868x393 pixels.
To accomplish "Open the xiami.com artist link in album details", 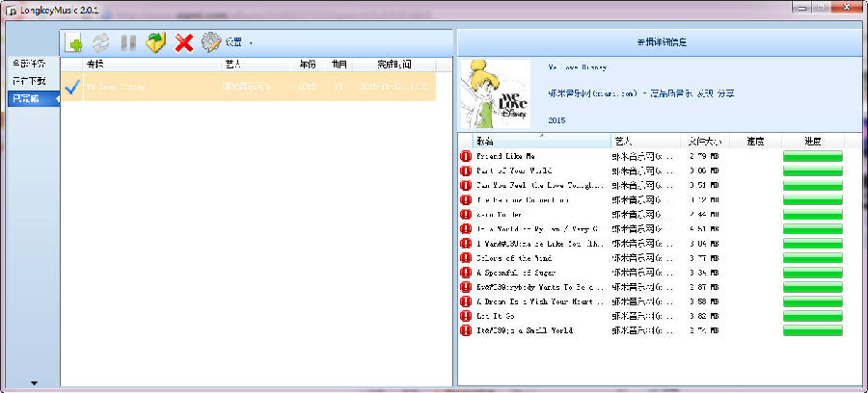I will [x=641, y=94].
